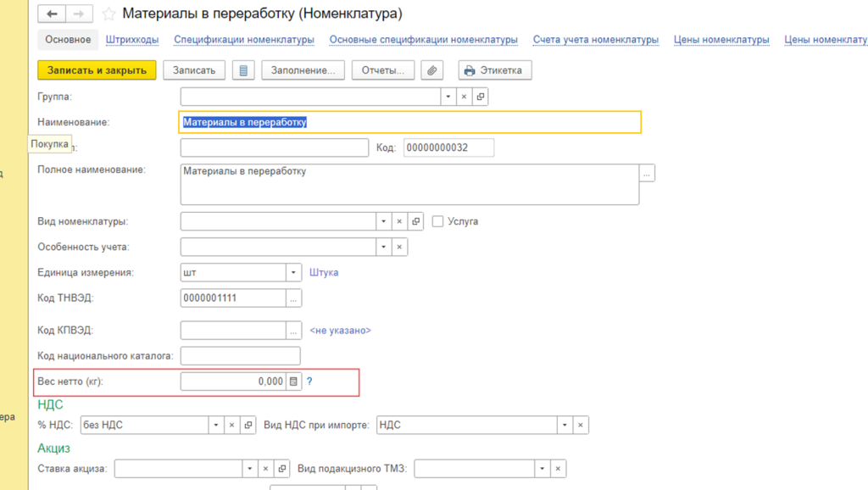The width and height of the screenshot is (868, 490).
Task: Toggle the Услуга checkbox
Action: [x=438, y=221]
